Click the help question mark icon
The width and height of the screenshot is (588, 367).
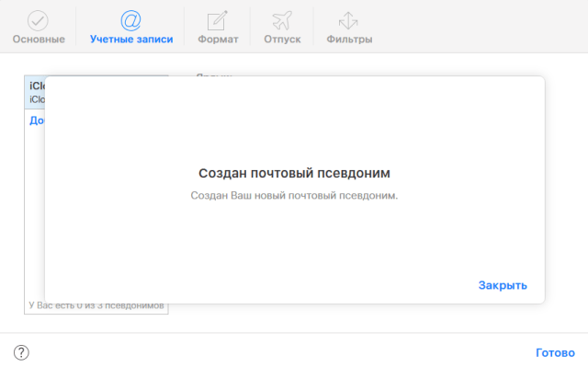21,352
